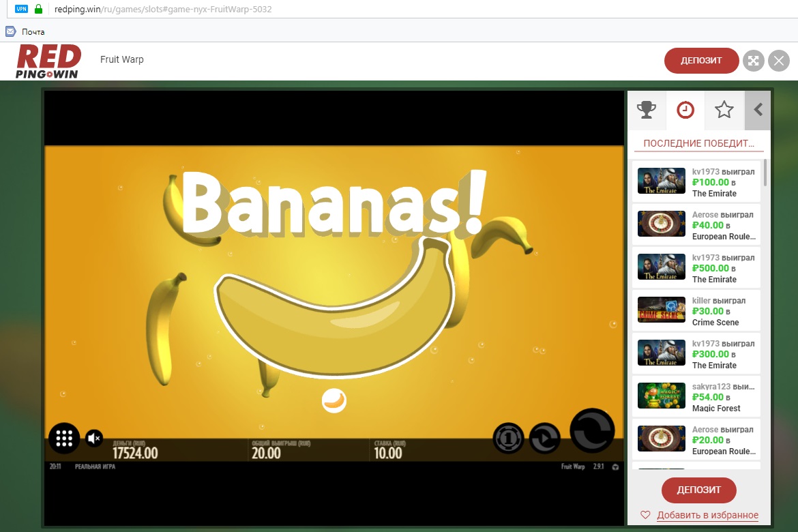Image resolution: width=798 pixels, height=532 pixels.
Task: Click the Crime Scene game name text
Action: pyautogui.click(x=715, y=322)
